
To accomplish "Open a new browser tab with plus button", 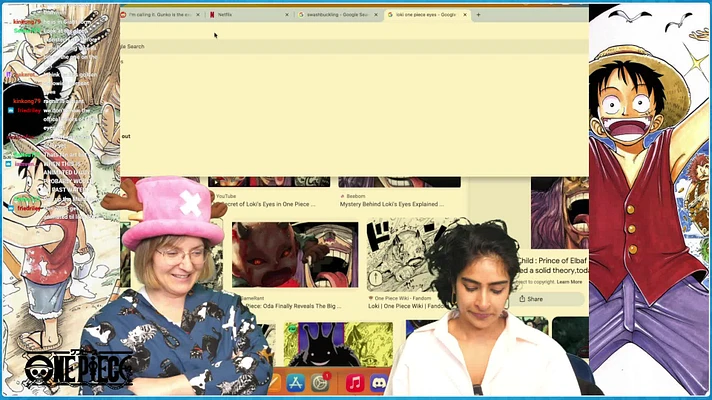I will [478, 15].
